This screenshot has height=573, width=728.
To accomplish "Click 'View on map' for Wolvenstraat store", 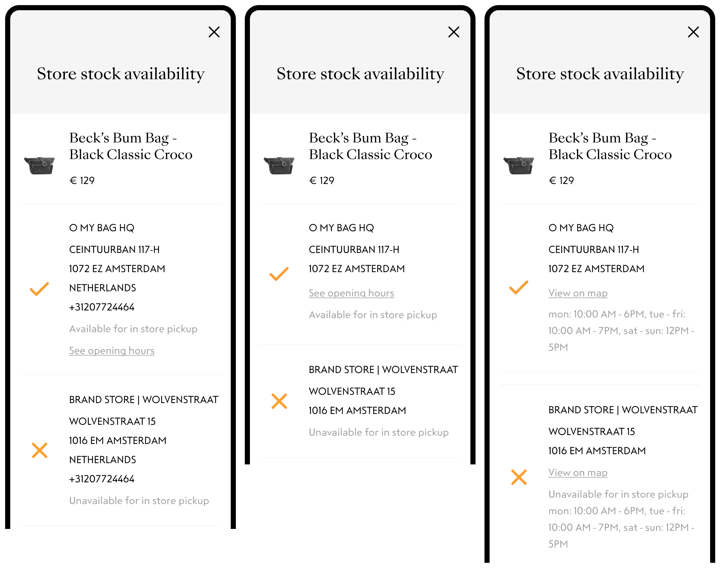I will point(577,473).
